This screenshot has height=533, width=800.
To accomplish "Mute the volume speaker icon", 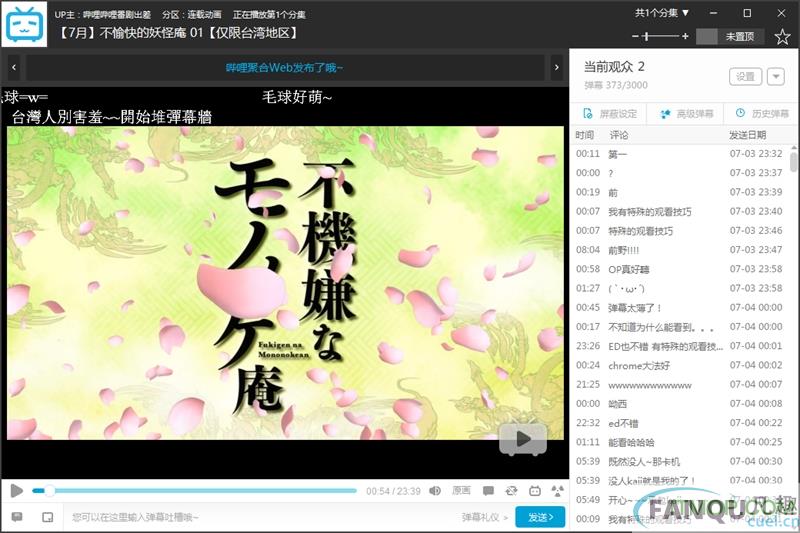I will point(435,491).
